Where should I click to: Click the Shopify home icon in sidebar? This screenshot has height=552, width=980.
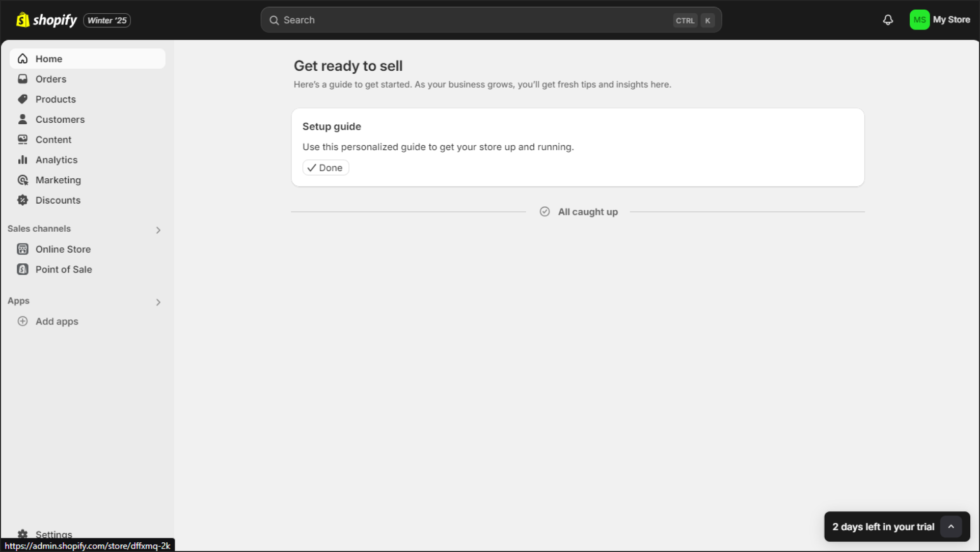[x=23, y=59]
